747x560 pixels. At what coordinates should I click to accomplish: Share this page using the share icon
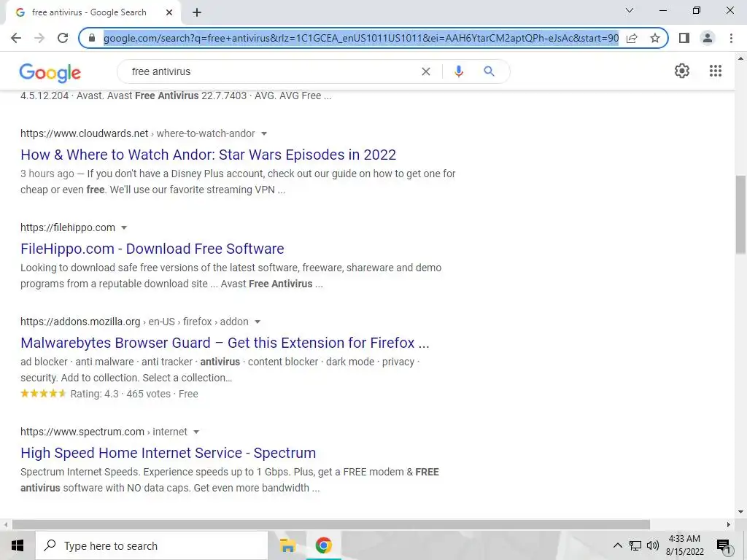(632, 38)
